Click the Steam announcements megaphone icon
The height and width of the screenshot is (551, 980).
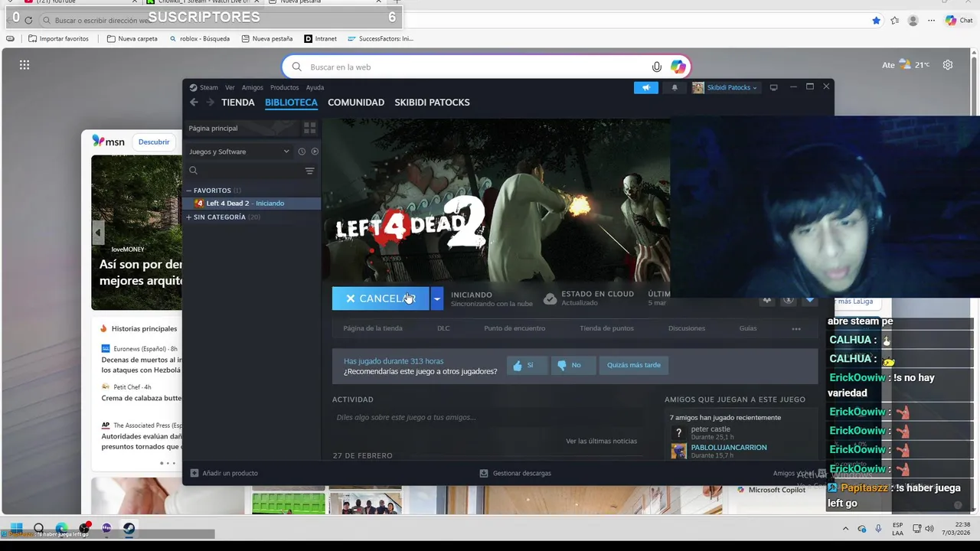pyautogui.click(x=646, y=87)
